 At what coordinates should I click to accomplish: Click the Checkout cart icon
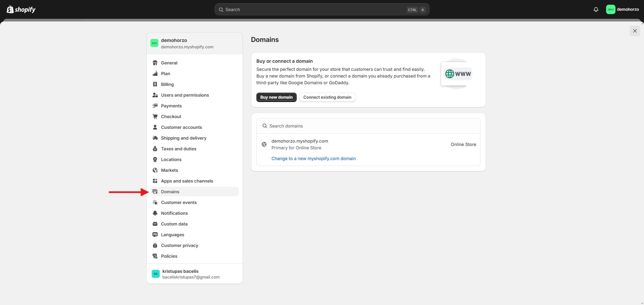[155, 116]
